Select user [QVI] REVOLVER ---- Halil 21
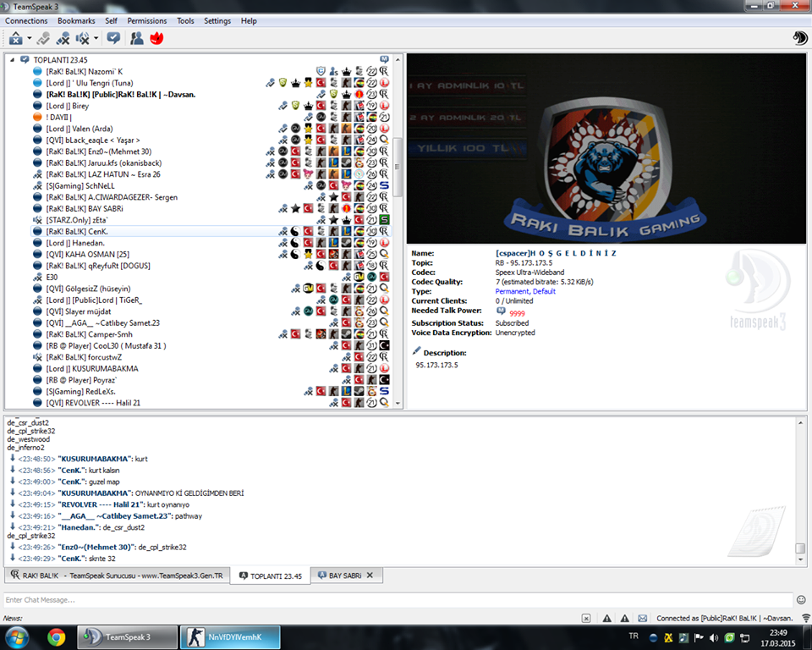This screenshot has width=812, height=650. click(x=93, y=403)
